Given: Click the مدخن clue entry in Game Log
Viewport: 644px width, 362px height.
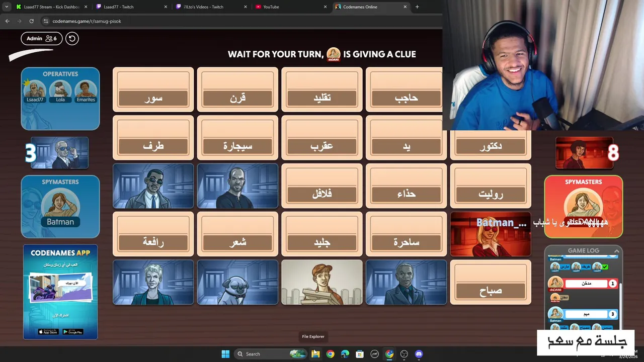Looking at the screenshot, I should [587, 284].
